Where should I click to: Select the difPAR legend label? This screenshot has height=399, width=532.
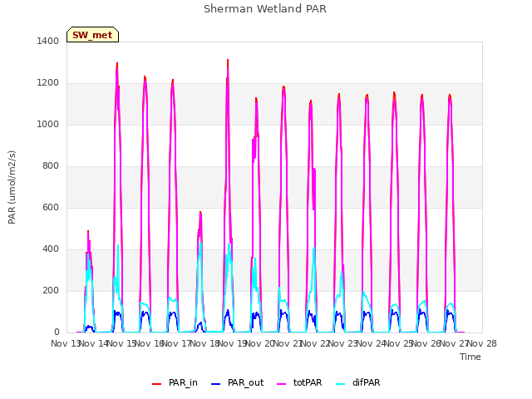click(x=366, y=382)
